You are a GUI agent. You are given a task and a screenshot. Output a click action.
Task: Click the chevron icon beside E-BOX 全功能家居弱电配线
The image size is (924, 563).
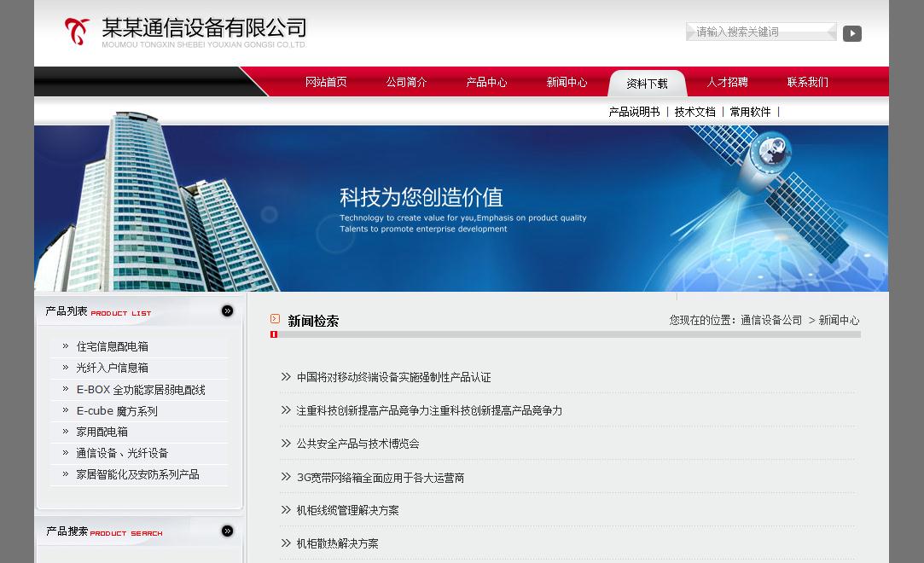(x=65, y=389)
